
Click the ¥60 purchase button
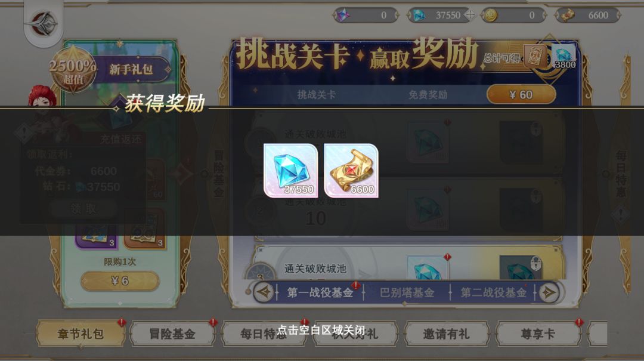(x=521, y=94)
